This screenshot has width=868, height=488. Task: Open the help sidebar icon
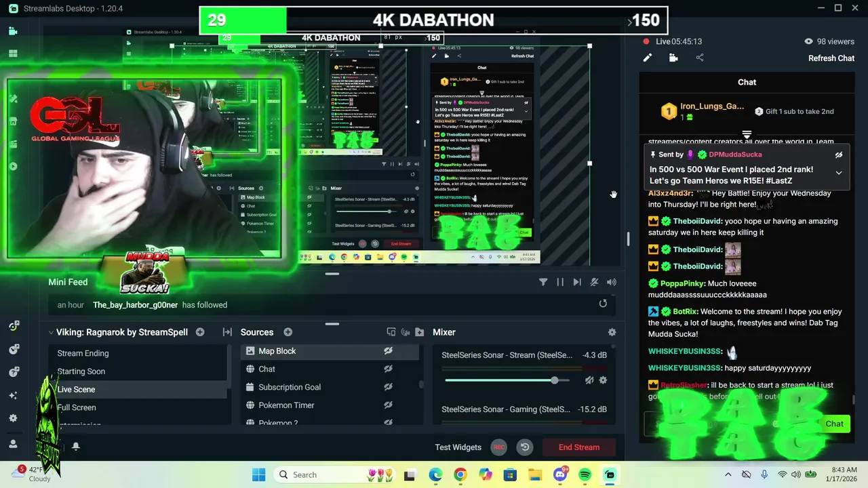coord(13,372)
